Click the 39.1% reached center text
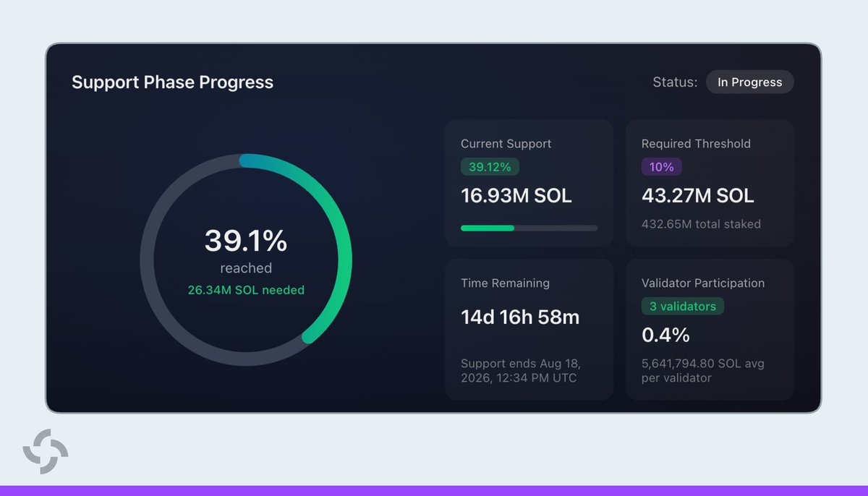The height and width of the screenshot is (496, 868). [x=246, y=250]
